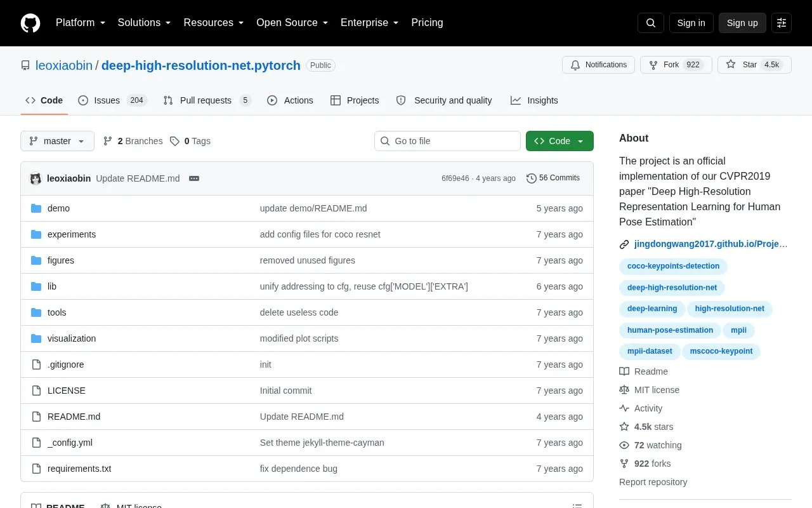Open commit 6f69e46 hash link

(x=455, y=178)
